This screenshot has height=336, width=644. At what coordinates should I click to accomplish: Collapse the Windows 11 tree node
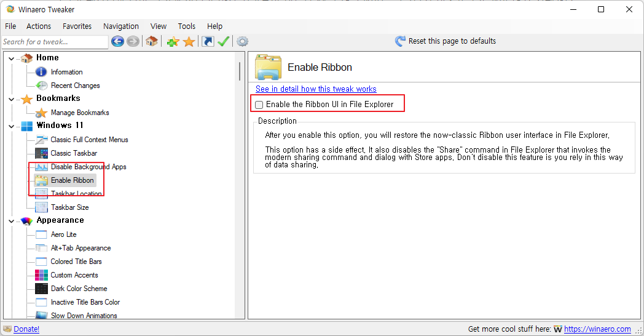coord(12,126)
